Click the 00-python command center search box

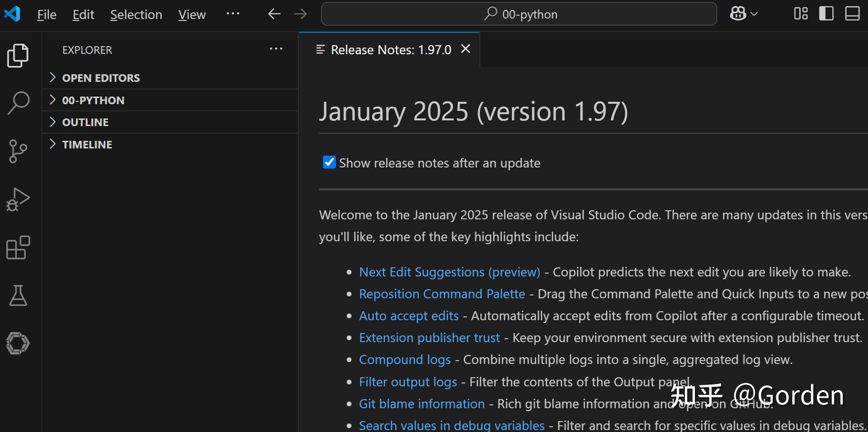519,14
